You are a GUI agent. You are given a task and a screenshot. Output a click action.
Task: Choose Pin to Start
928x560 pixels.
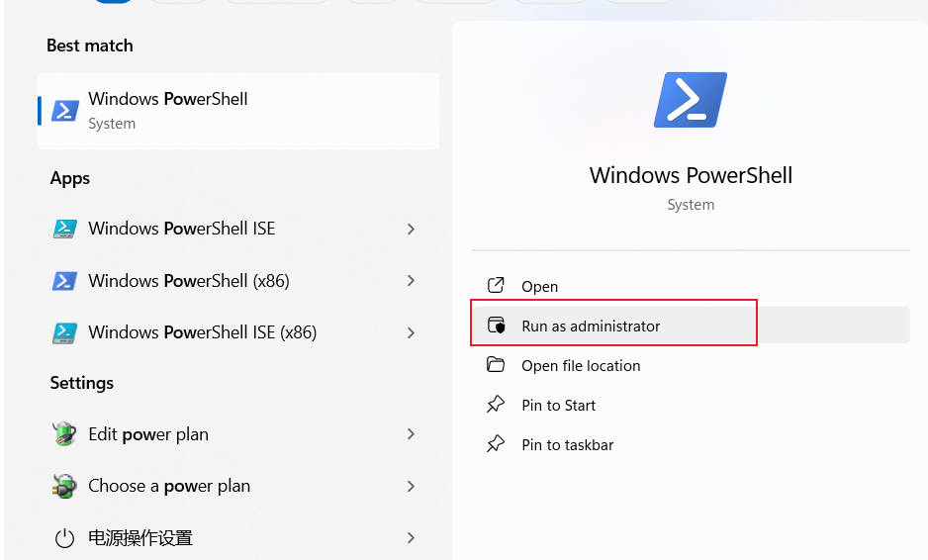pyautogui.click(x=558, y=406)
